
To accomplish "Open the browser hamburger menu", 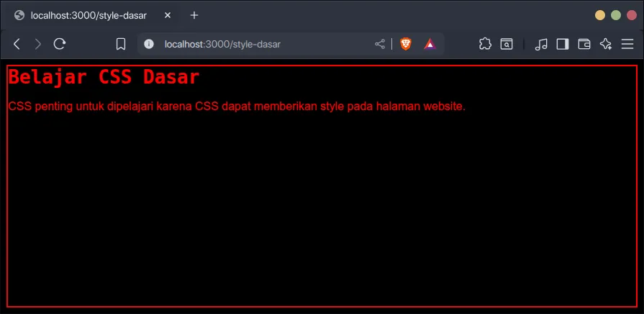I will pyautogui.click(x=627, y=44).
